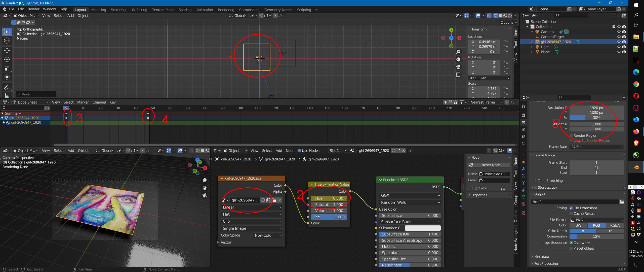This screenshot has height=272, width=644.
Task: Toggle visibility of Light in outliner
Action: coord(619,47)
